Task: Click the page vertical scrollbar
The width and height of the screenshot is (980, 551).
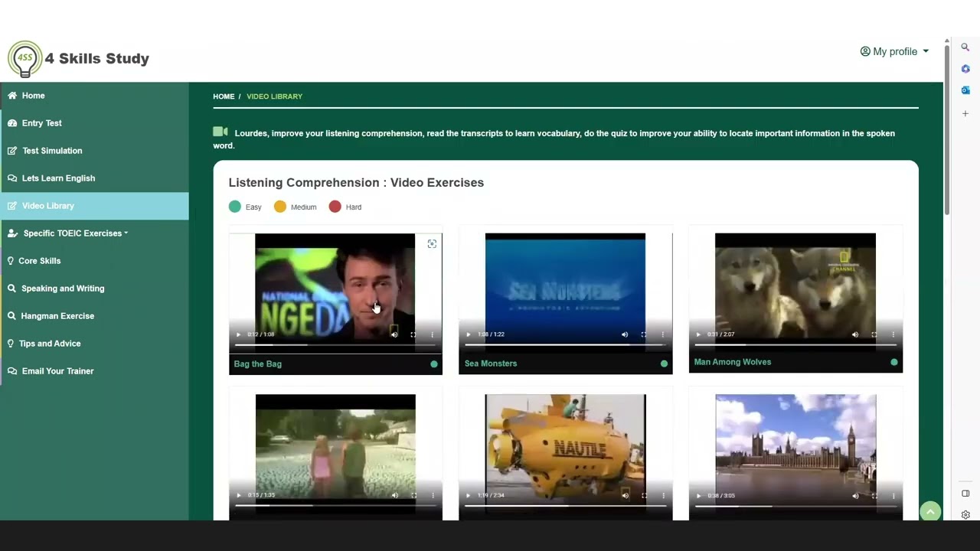Action: (x=947, y=129)
